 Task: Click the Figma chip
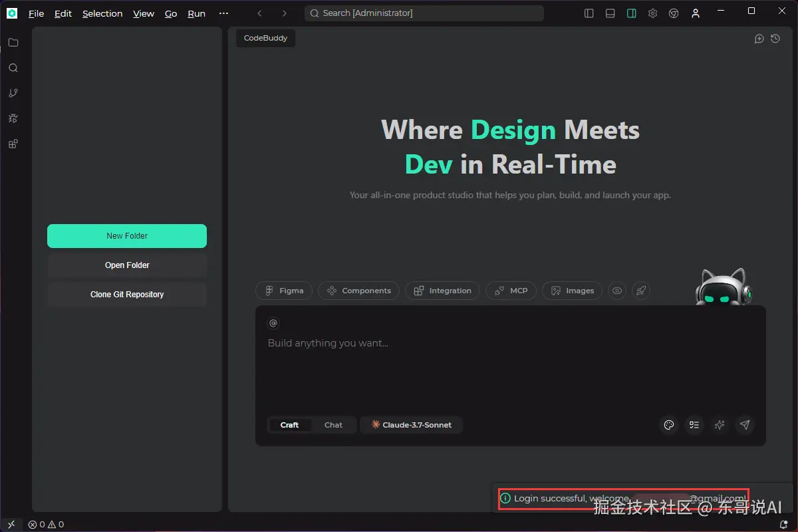click(284, 291)
